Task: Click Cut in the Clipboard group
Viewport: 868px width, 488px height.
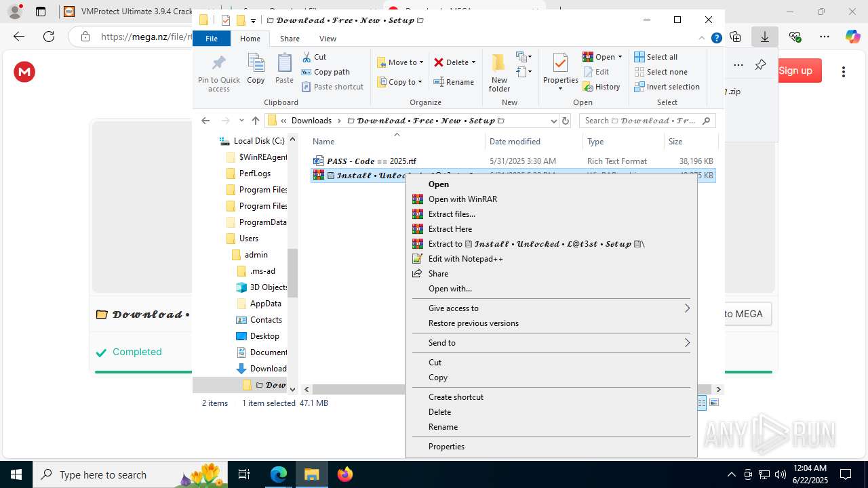Action: coord(314,57)
